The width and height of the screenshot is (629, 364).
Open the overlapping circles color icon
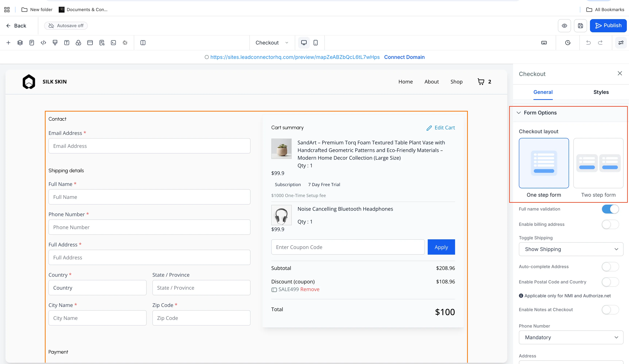[x=78, y=43]
